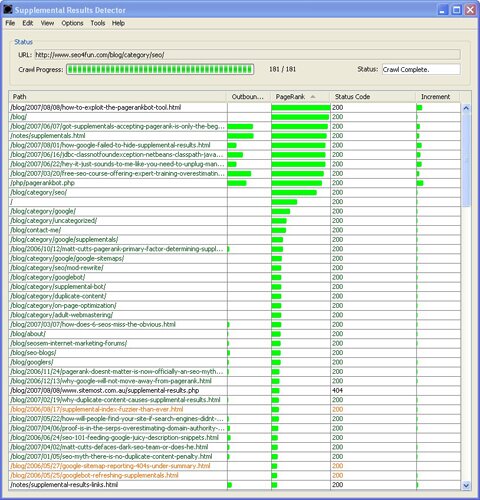
Task: Select row /blog/category/adult-webmastering/
Action: tap(235, 315)
